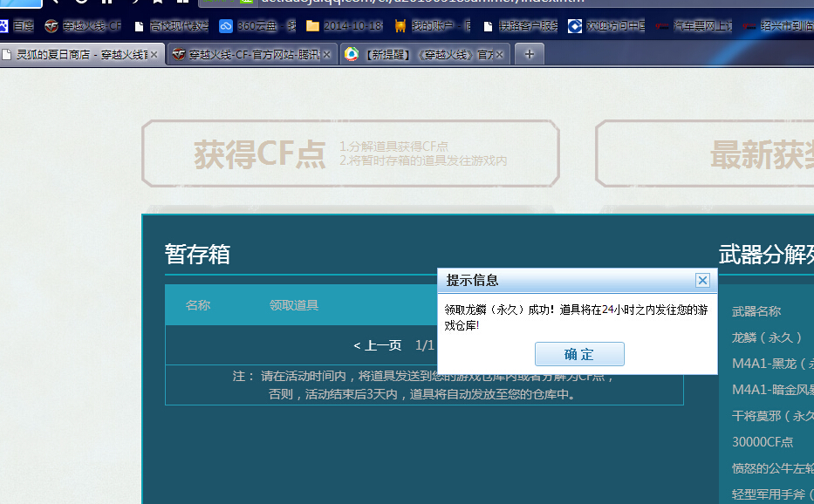Viewport: 814px width, 504px height.
Task: Close the 【新提醒】 tab
Action: [499, 55]
